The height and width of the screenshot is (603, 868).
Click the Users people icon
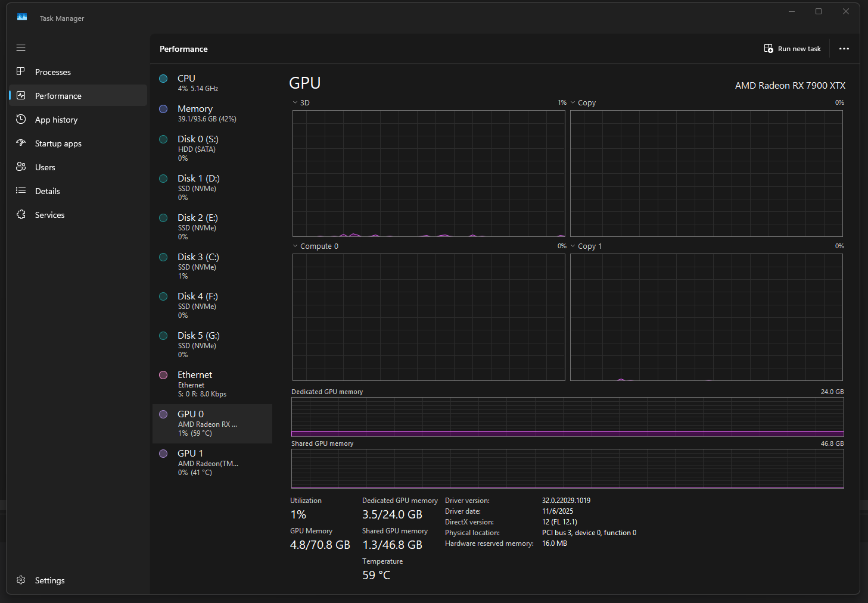[21, 167]
